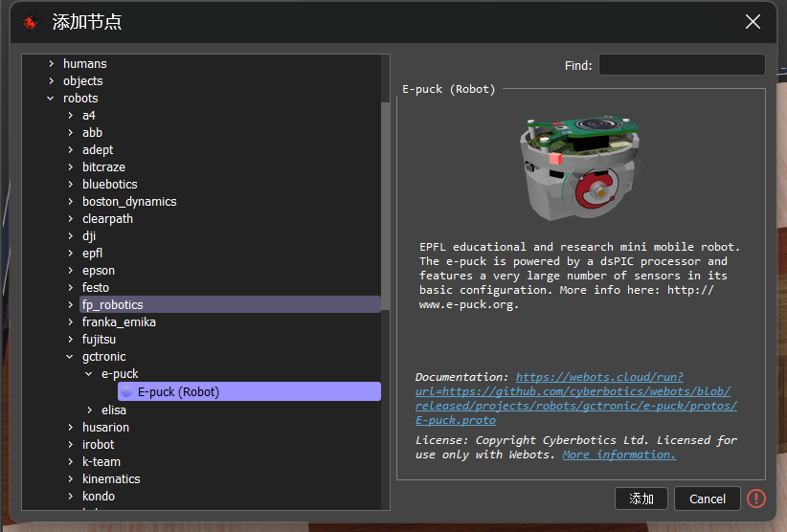The image size is (787, 532).
Task: Expand the husarion folder
Action: click(x=70, y=427)
